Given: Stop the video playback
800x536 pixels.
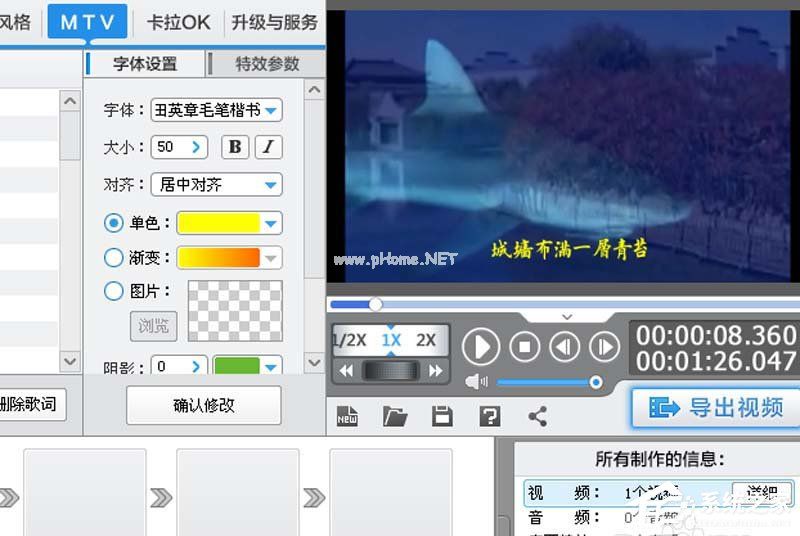Looking at the screenshot, I should [524, 347].
